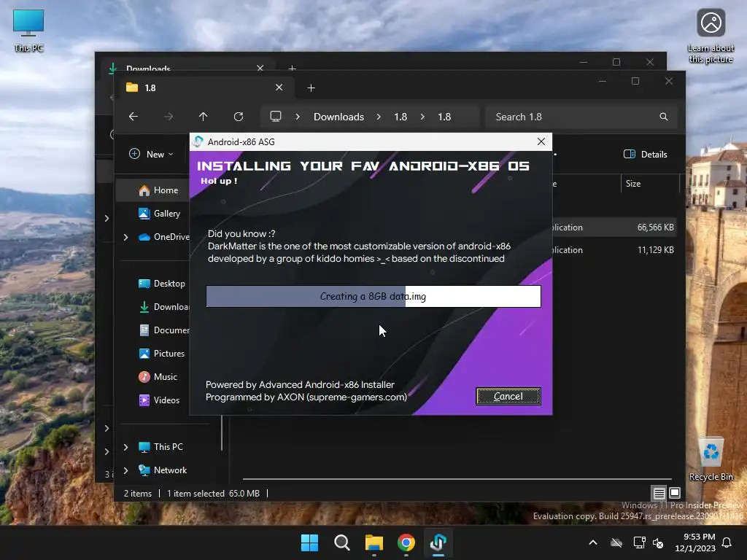The image size is (747, 560).
Task: Click Learn about this picture icon
Action: pyautogui.click(x=711, y=36)
